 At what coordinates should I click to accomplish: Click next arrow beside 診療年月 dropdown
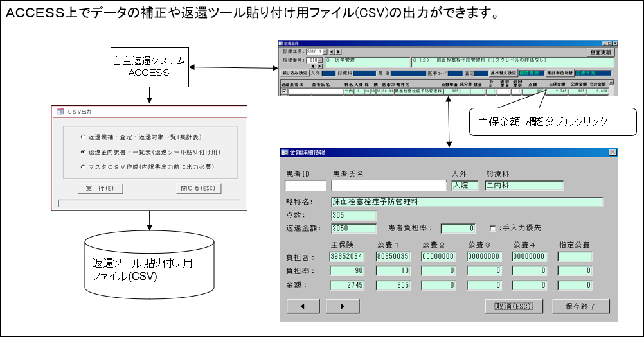[x=339, y=51]
